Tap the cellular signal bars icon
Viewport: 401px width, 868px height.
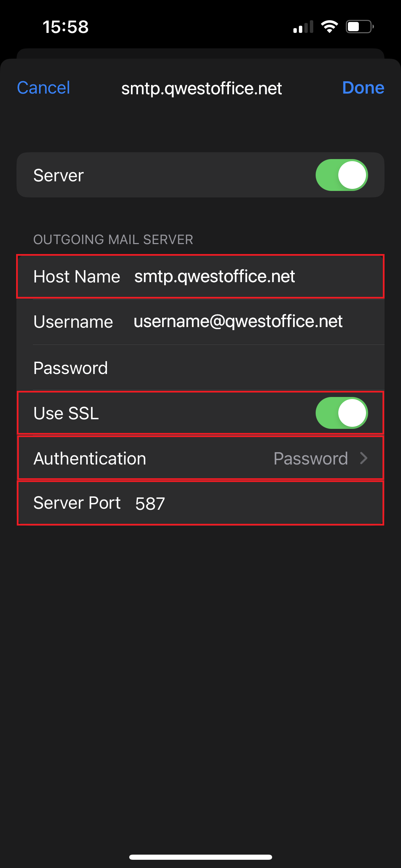click(303, 27)
